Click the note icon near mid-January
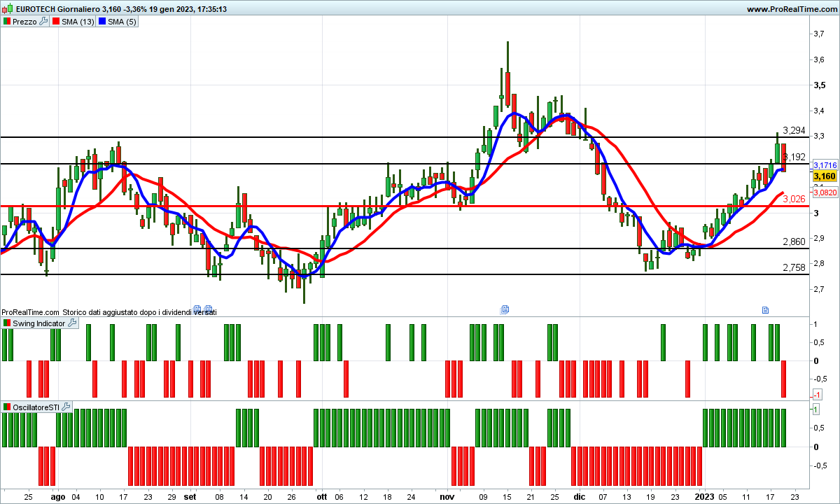 (x=766, y=309)
